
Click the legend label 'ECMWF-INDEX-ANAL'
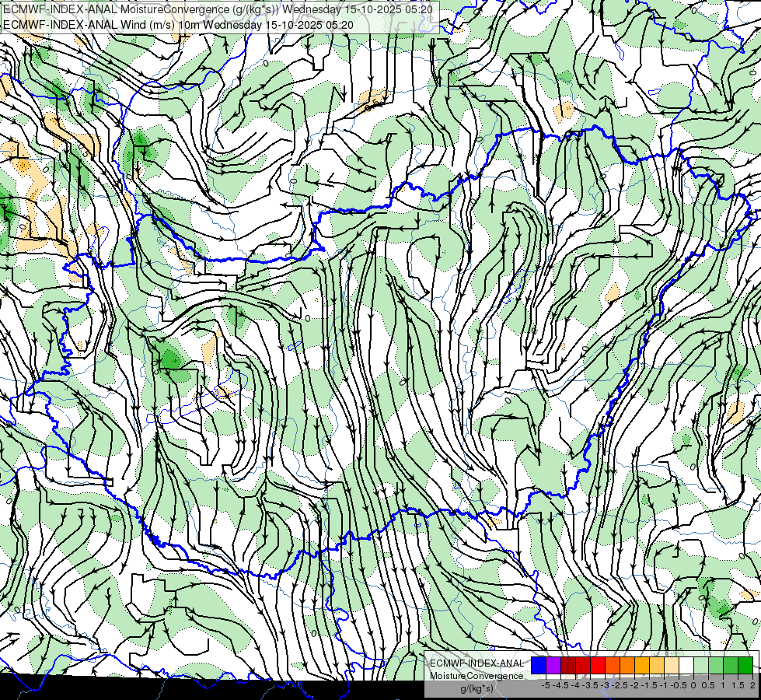476,663
